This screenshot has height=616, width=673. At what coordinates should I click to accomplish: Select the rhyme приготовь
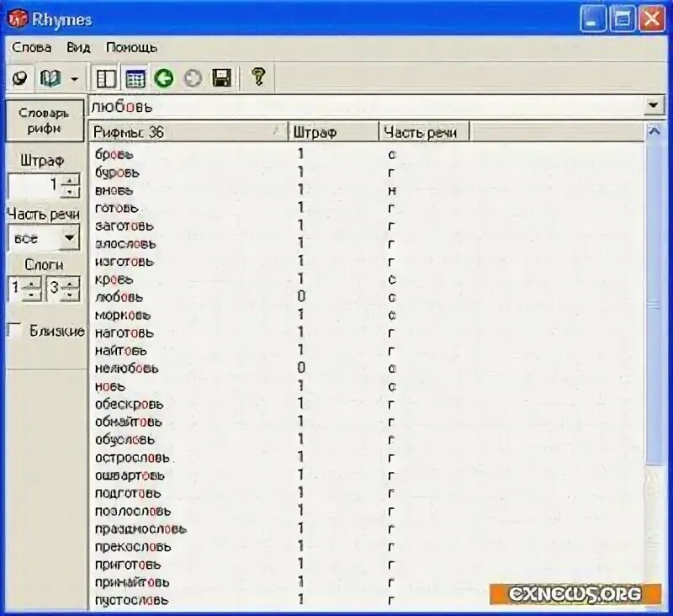point(128,565)
